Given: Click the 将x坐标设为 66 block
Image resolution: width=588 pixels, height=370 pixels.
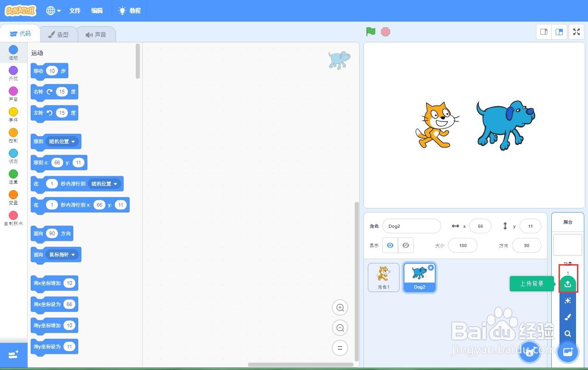Looking at the screenshot, I should (54, 304).
